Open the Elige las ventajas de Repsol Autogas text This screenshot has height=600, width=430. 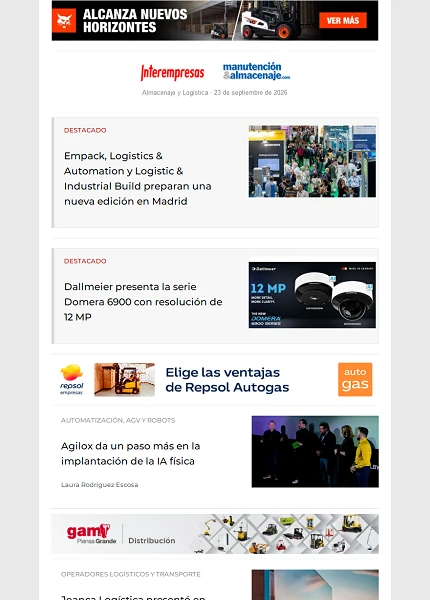pyautogui.click(x=227, y=380)
